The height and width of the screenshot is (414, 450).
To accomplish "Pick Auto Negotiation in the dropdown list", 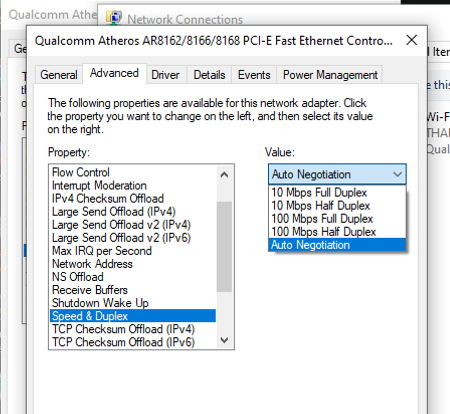I will pyautogui.click(x=337, y=245).
